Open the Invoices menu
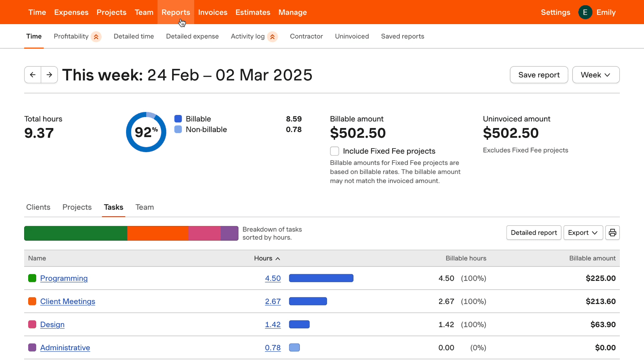644x362 pixels. pyautogui.click(x=213, y=12)
